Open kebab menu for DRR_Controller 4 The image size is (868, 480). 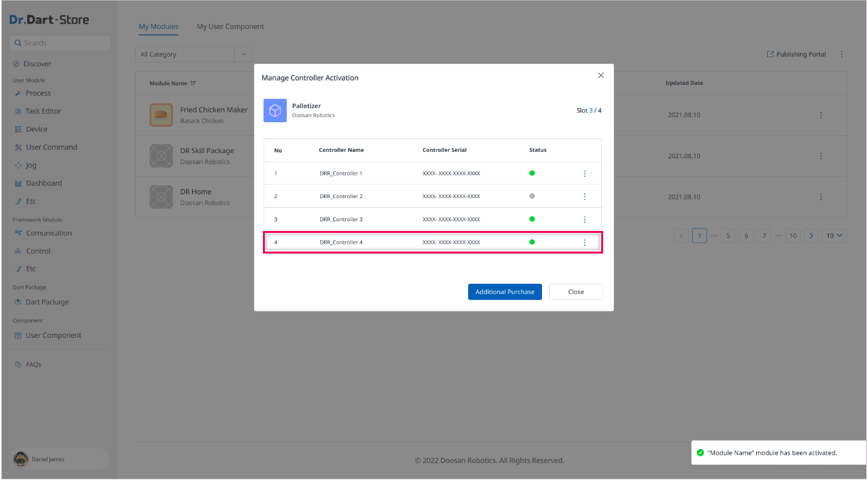584,243
